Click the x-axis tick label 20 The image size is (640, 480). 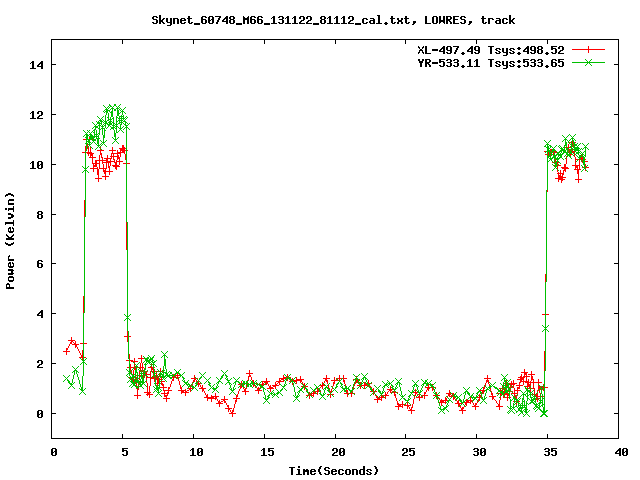click(338, 452)
